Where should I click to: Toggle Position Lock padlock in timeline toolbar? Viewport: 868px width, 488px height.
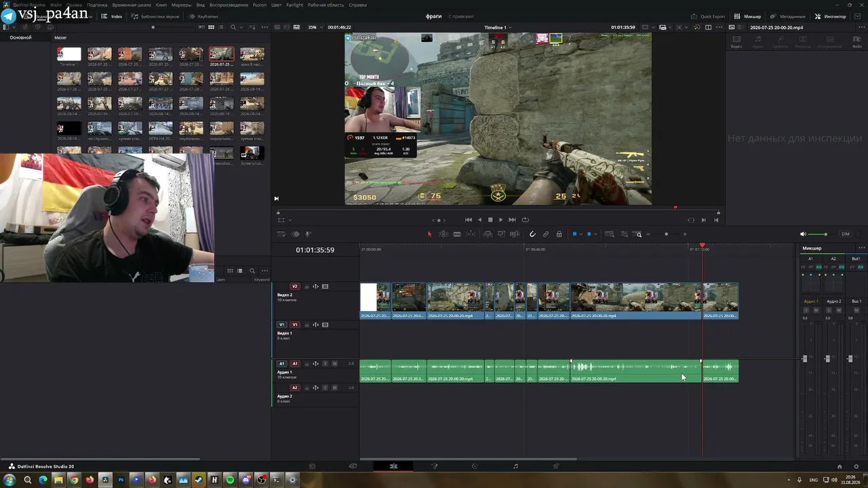click(x=559, y=234)
